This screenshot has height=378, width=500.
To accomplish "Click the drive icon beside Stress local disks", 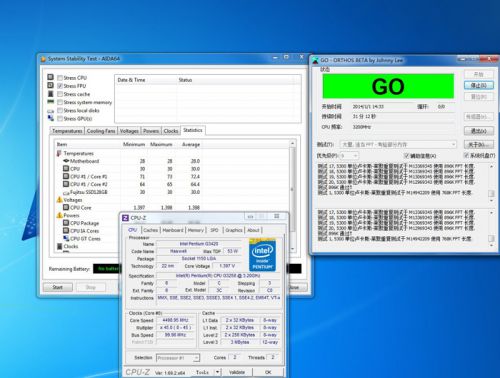I will click(x=50, y=111).
